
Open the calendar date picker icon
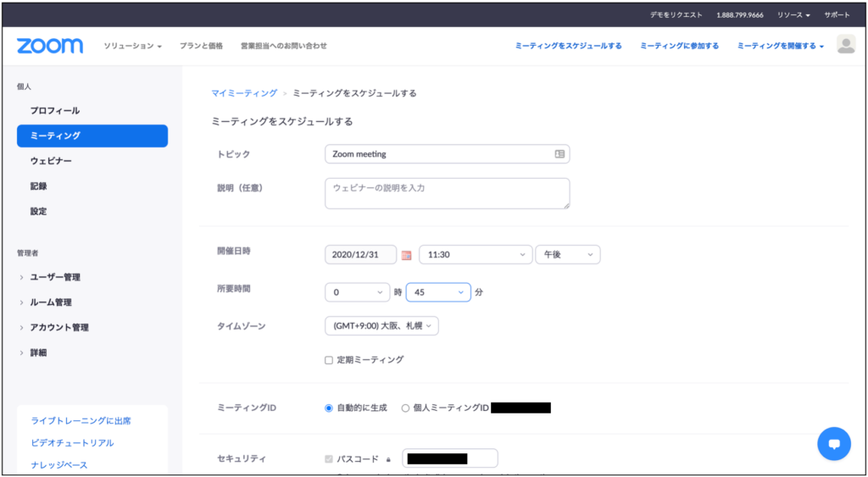[x=406, y=255]
